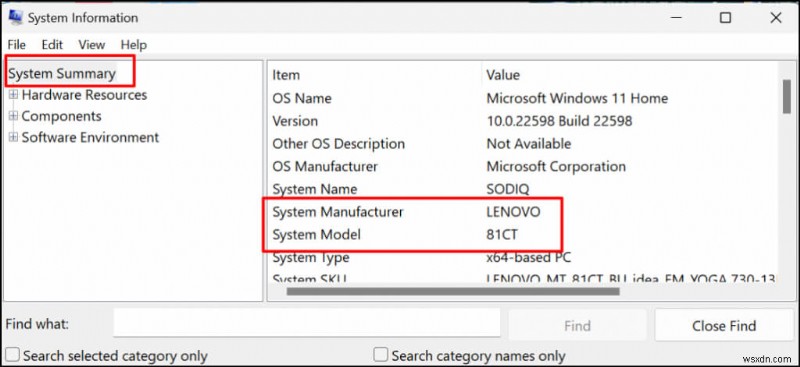Select the OS Name row
The height and width of the screenshot is (367, 800).
coord(523,98)
